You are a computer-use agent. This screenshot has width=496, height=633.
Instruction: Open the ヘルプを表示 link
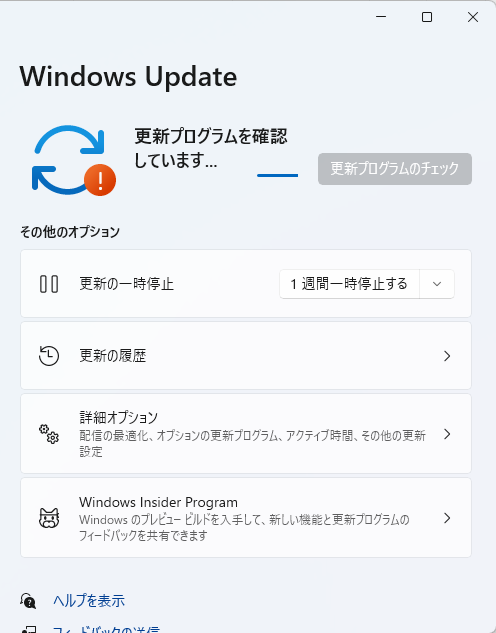89,601
